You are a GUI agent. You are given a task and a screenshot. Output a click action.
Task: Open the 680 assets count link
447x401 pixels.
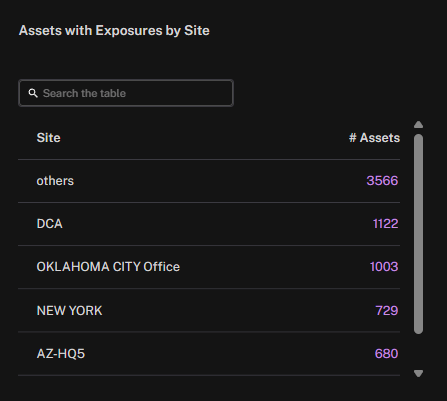[x=386, y=354]
